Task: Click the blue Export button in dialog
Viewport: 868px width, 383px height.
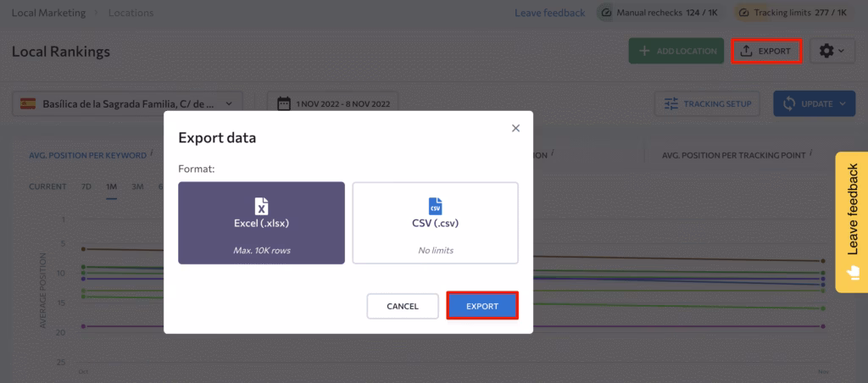Action: click(481, 306)
